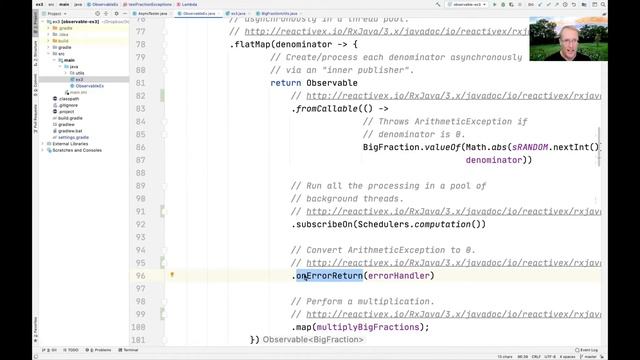Open the observable-ex3 run configuration dropdown
This screenshot has height=360, width=640.
467,4
